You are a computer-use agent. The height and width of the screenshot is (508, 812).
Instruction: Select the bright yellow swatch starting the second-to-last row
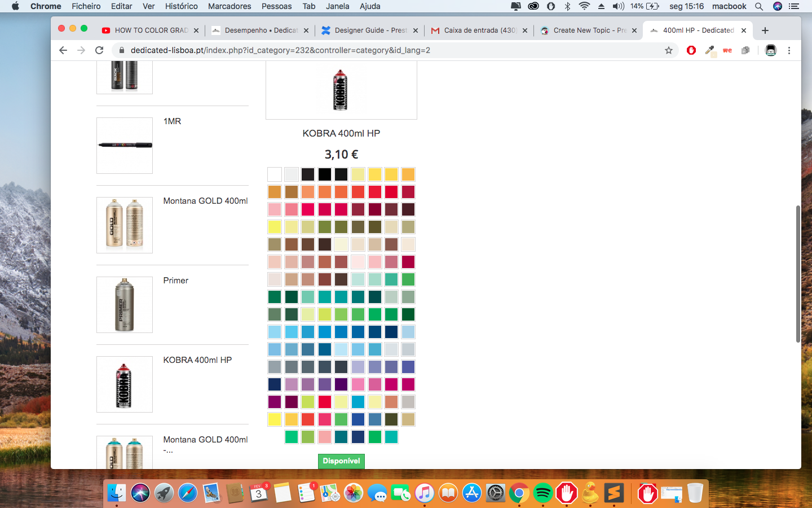click(x=275, y=419)
